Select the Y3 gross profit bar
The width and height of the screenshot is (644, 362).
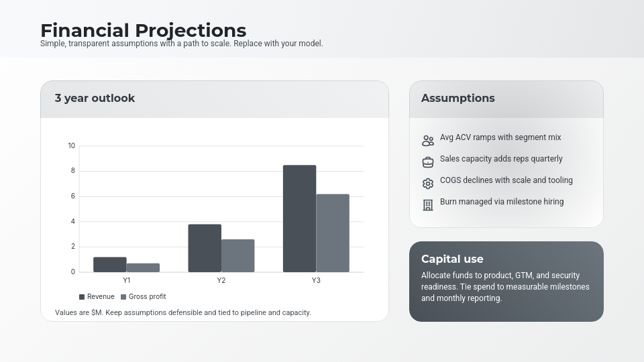click(x=333, y=233)
